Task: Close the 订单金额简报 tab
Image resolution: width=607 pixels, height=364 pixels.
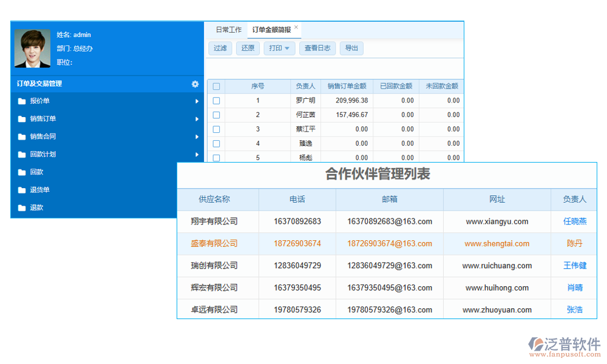Action: (x=296, y=27)
